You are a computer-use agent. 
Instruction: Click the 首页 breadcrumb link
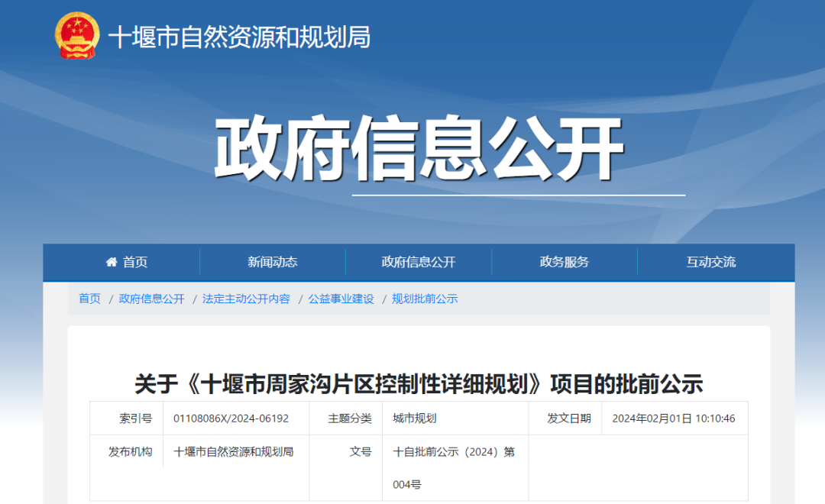click(89, 299)
